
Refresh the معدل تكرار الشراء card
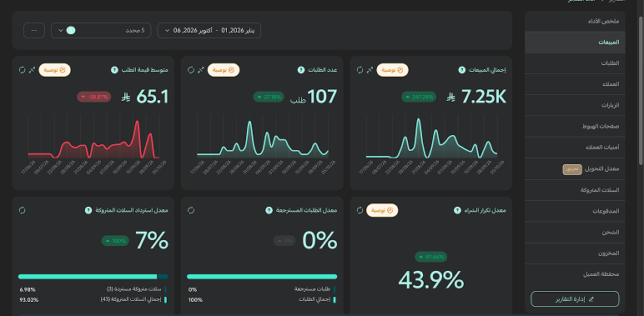click(x=360, y=210)
